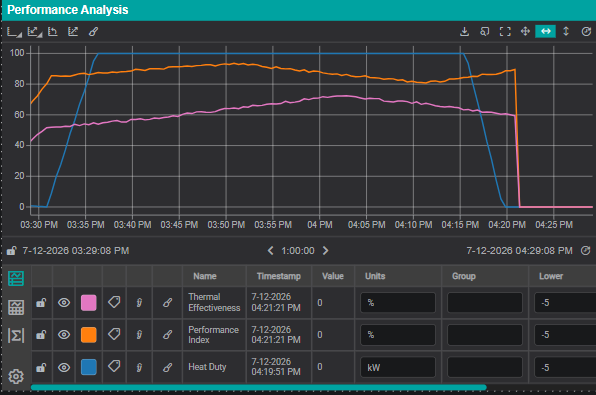Click the toolbar link traces icon
The image size is (596, 395).
click(x=93, y=32)
